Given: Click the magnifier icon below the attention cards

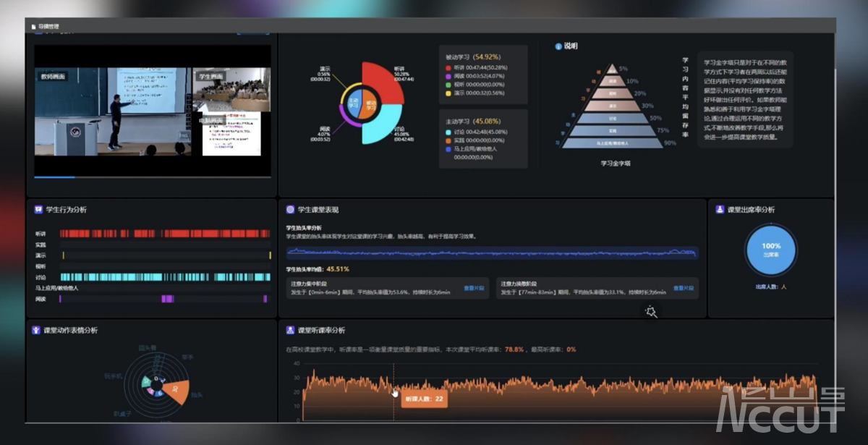Looking at the screenshot, I should (651, 312).
